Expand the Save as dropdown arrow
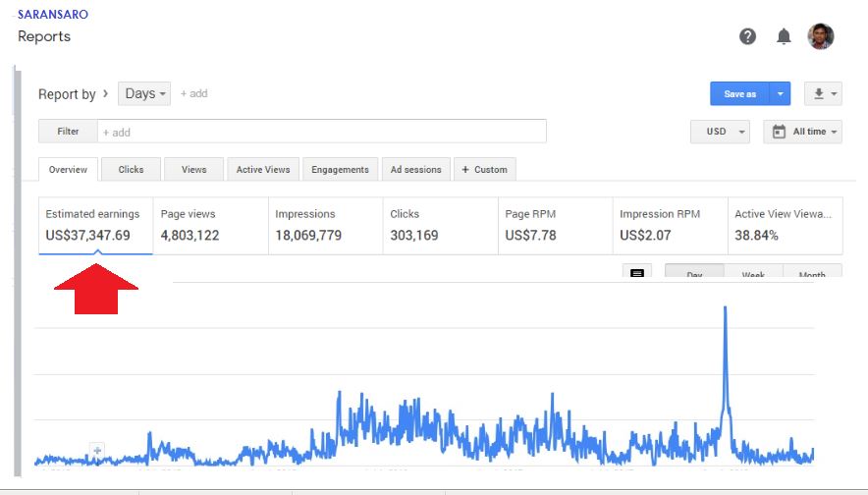The height and width of the screenshot is (495, 868). (781, 94)
